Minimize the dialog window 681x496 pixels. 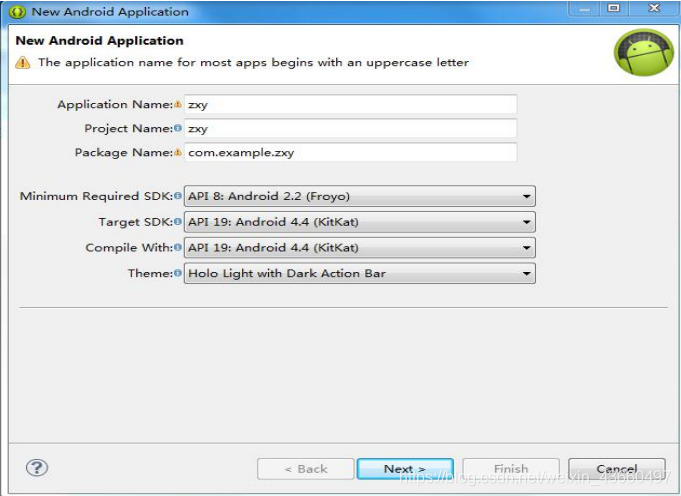(x=585, y=8)
